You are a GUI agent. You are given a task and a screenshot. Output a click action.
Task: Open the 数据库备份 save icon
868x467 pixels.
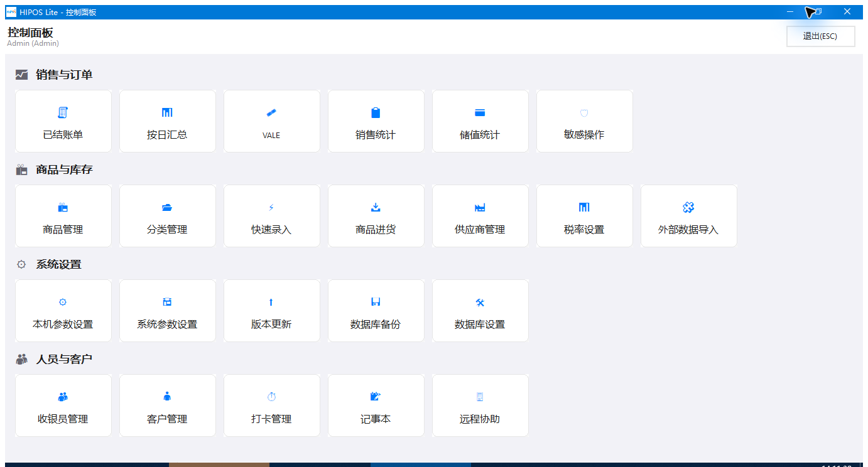[x=376, y=303]
